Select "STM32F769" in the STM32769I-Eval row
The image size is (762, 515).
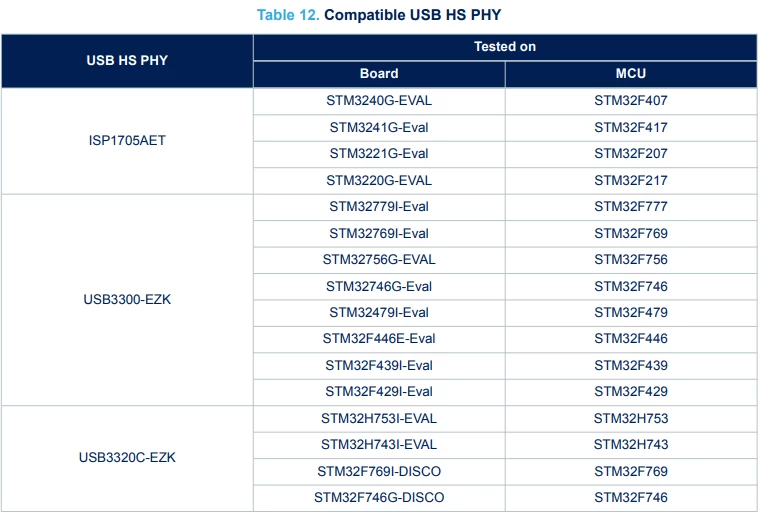631,234
